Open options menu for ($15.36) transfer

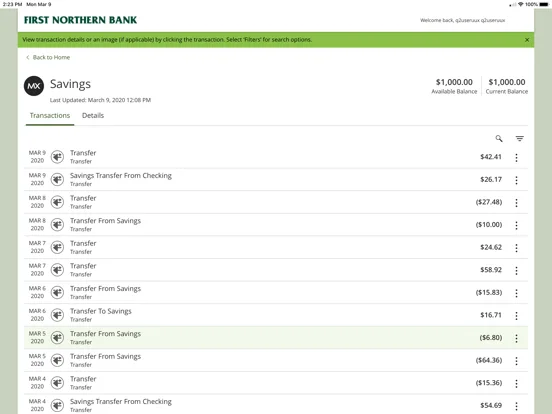(x=516, y=383)
